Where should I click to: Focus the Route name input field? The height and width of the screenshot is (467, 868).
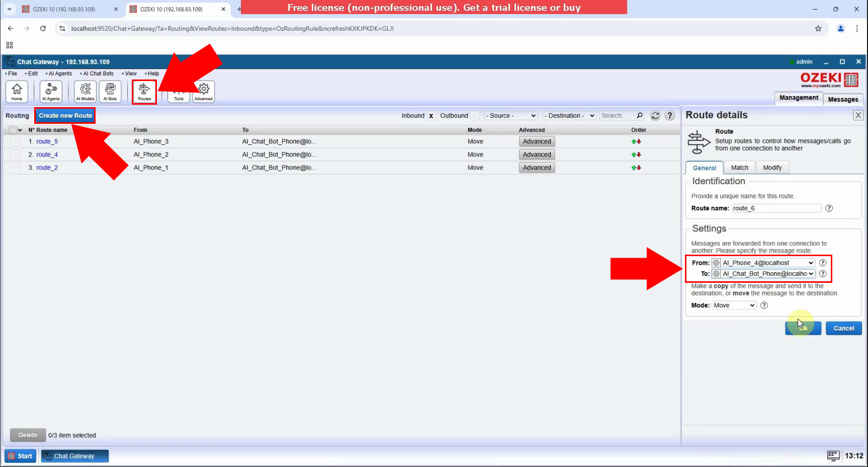[776, 208]
